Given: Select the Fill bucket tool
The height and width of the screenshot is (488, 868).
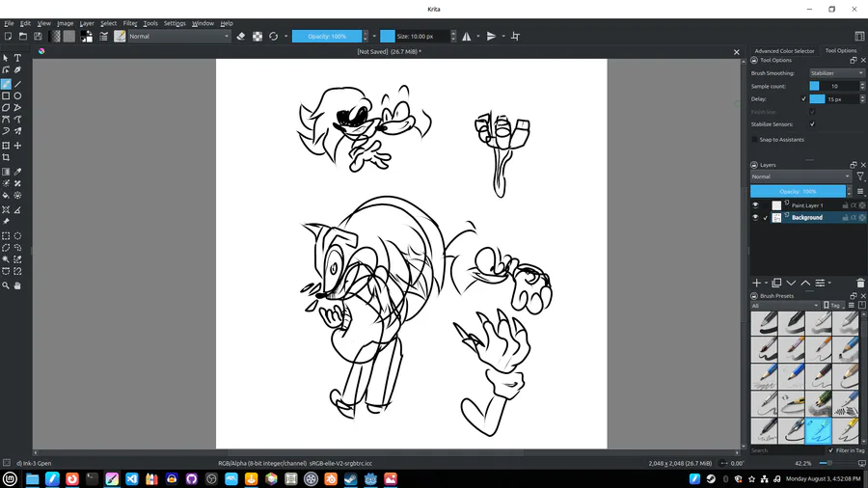Looking at the screenshot, I should (x=6, y=196).
